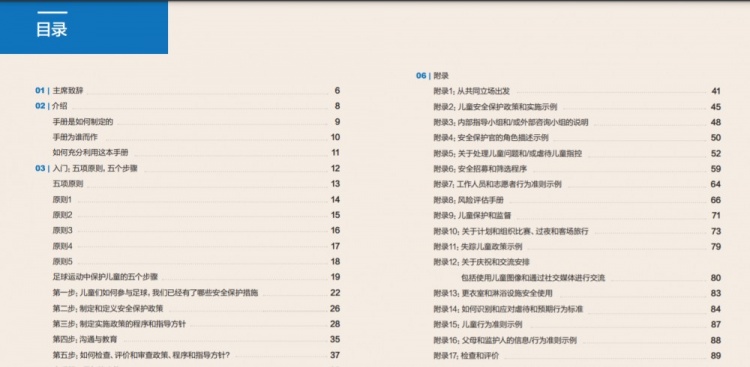The width and height of the screenshot is (750, 367).
Task: Open 附录15：儿童行为准则示例
Action: 577,324
